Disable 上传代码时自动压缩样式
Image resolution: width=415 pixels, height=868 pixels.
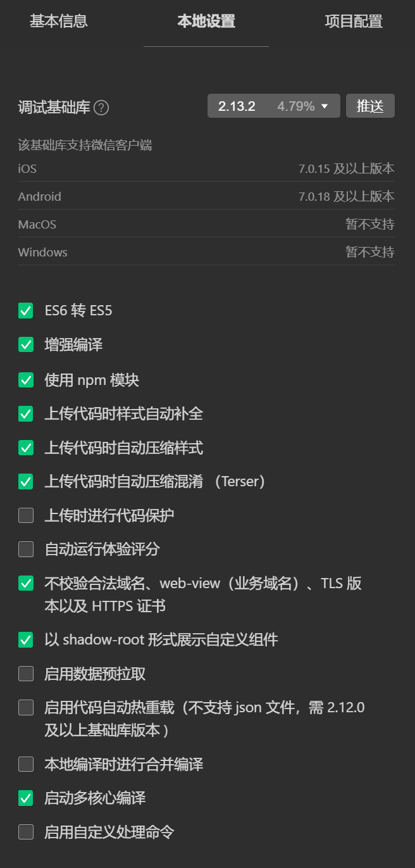tap(25, 448)
